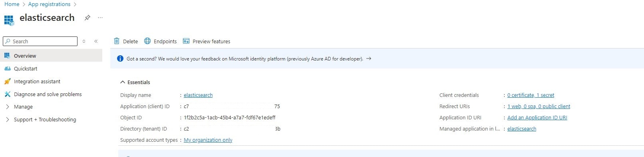Click the elasticsearch app registration icon
Viewport: 644px width, 157px height.
[9, 20]
